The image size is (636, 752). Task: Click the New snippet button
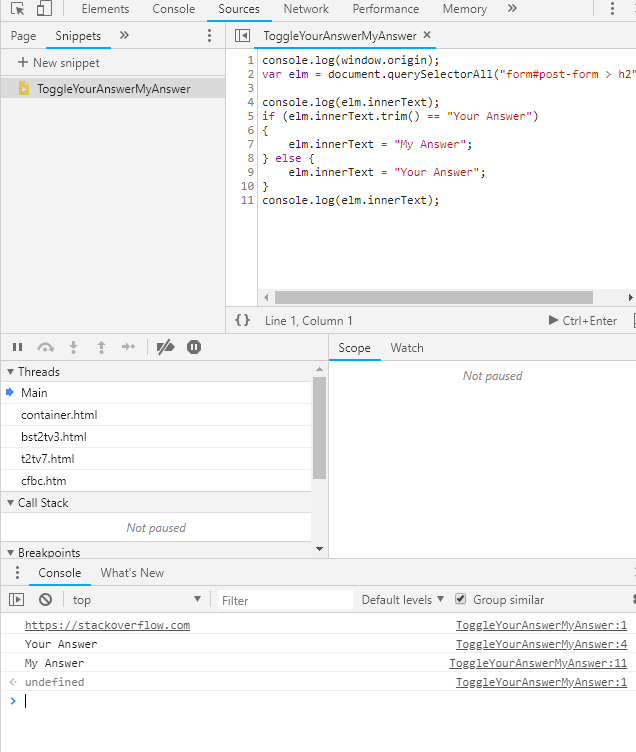pyautogui.click(x=58, y=62)
